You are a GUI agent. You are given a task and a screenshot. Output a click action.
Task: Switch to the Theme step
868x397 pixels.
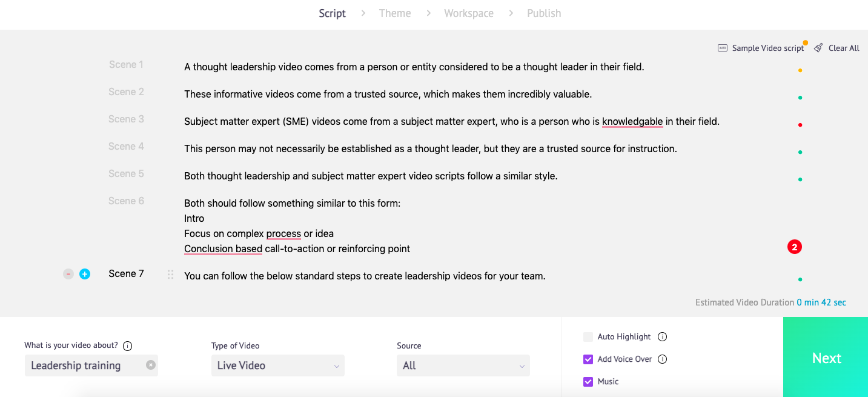point(395,13)
